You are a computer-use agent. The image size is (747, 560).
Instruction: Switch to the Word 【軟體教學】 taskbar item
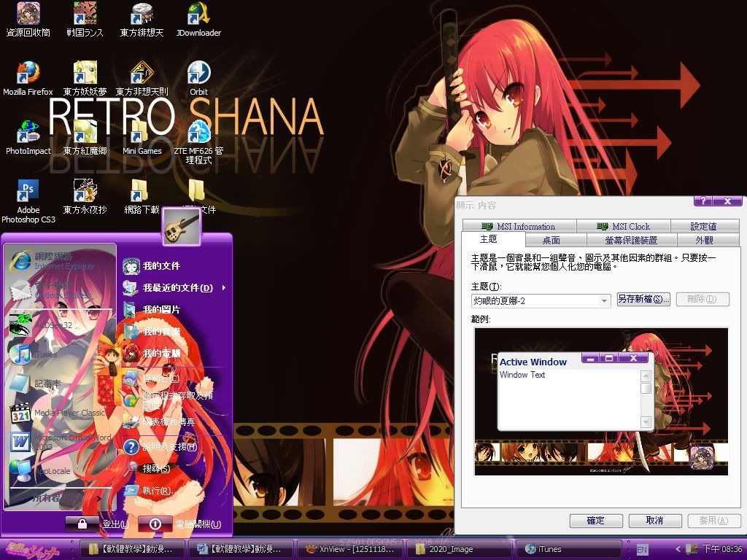[x=241, y=549]
